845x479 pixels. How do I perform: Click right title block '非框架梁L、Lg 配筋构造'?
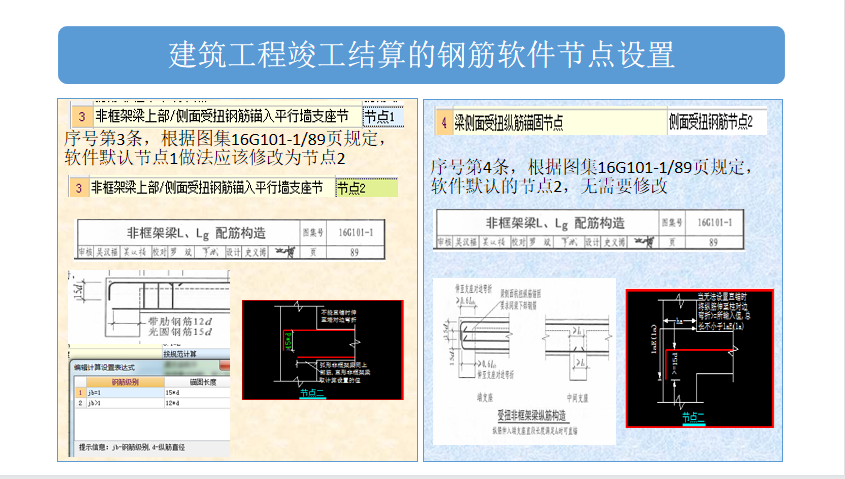coord(555,223)
